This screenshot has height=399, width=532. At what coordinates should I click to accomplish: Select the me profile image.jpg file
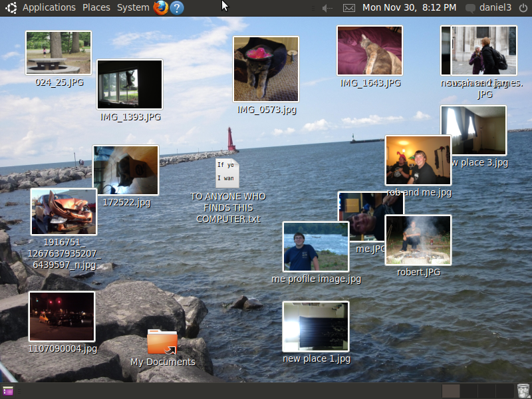315,247
